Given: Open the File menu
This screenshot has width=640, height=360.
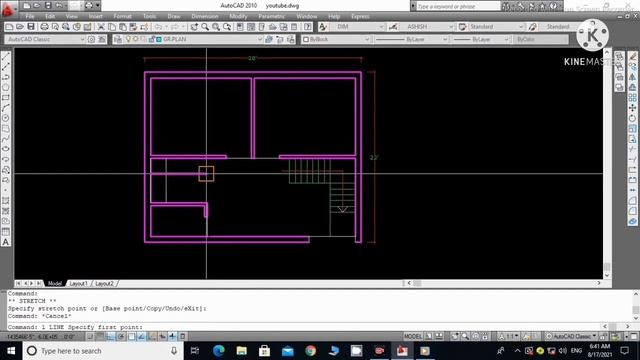Looking at the screenshot, I should pos(30,16).
